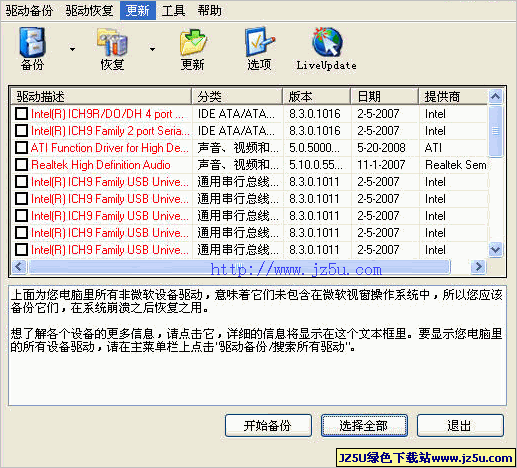Click the vertical scrollbar thumb in driver list
The width and height of the screenshot is (517, 468).
coord(495,131)
